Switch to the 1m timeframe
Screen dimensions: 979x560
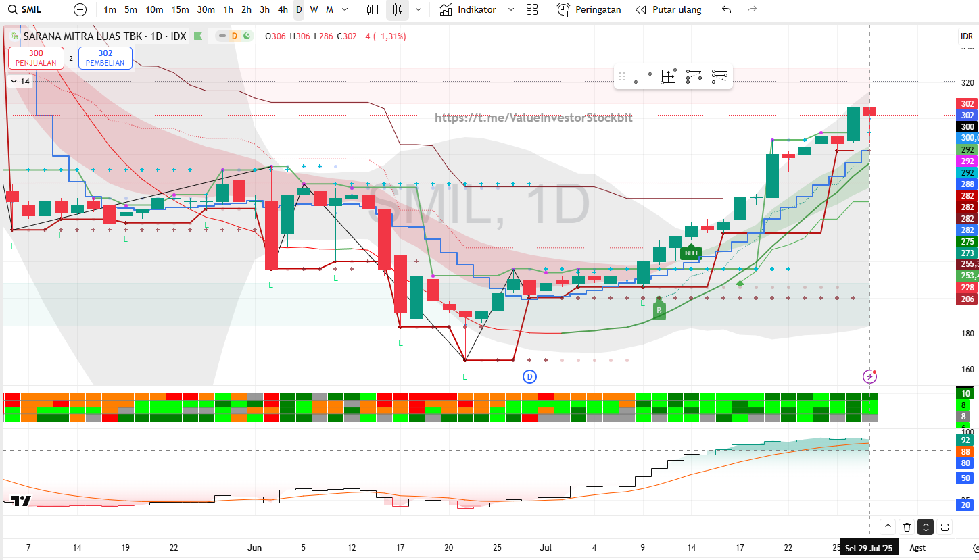[x=110, y=9]
